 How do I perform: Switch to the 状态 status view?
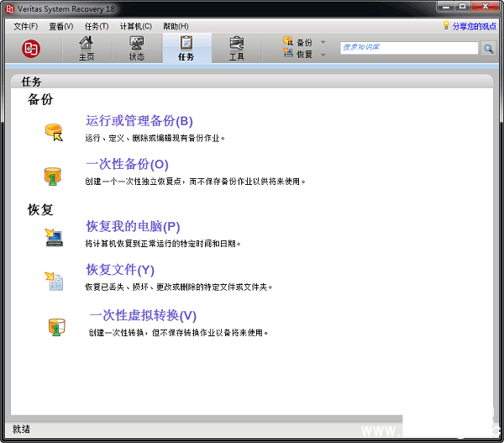pos(136,49)
